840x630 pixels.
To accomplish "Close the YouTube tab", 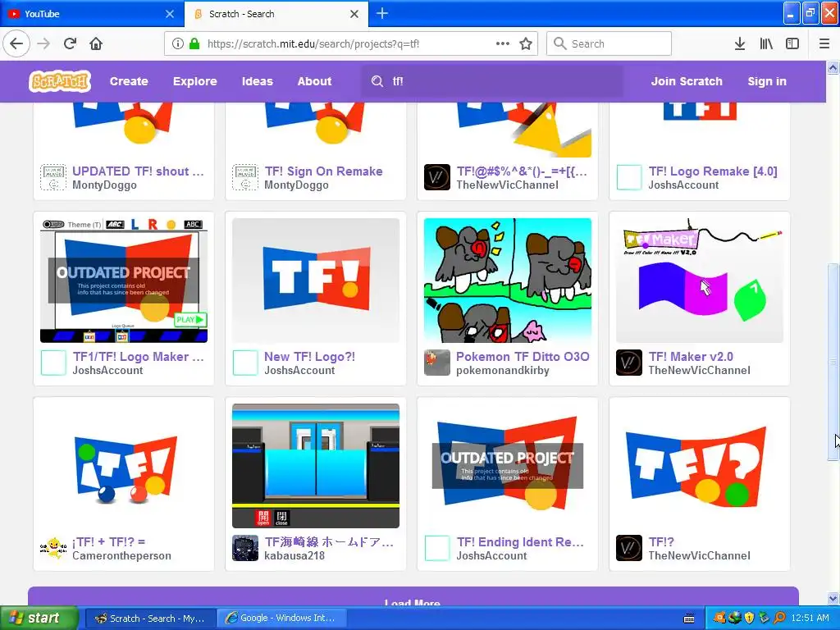I will point(169,14).
